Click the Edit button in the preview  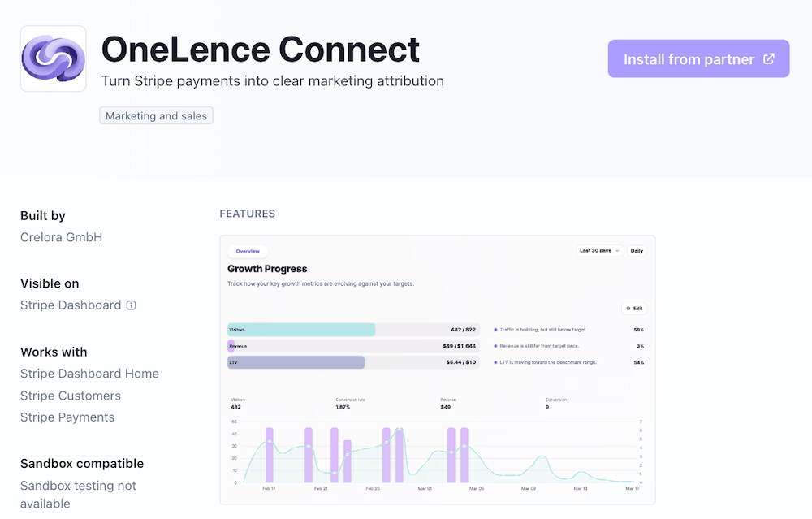point(634,308)
